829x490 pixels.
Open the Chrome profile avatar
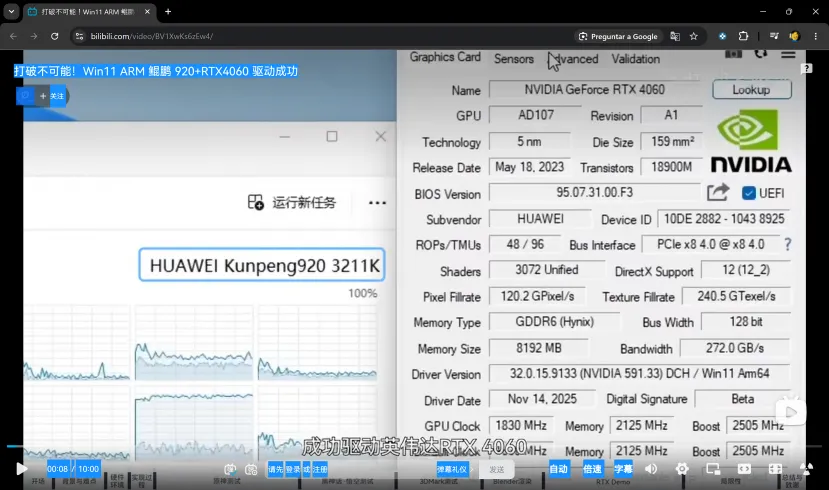794,36
